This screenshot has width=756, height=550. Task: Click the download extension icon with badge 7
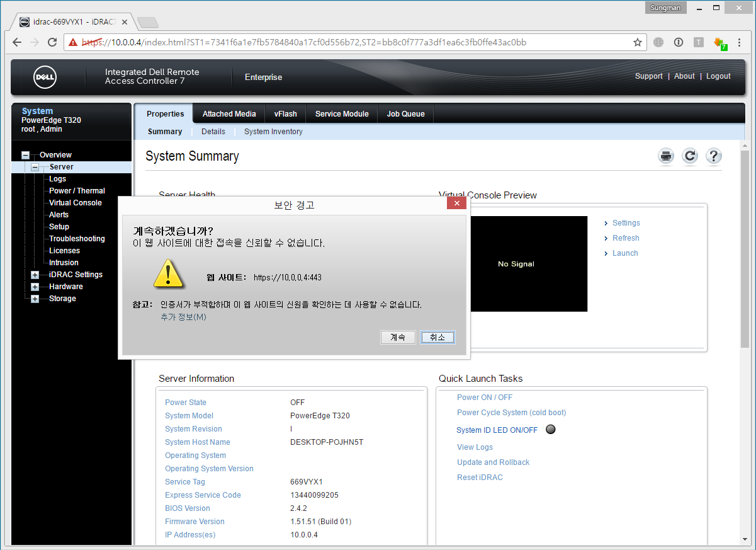coord(720,43)
